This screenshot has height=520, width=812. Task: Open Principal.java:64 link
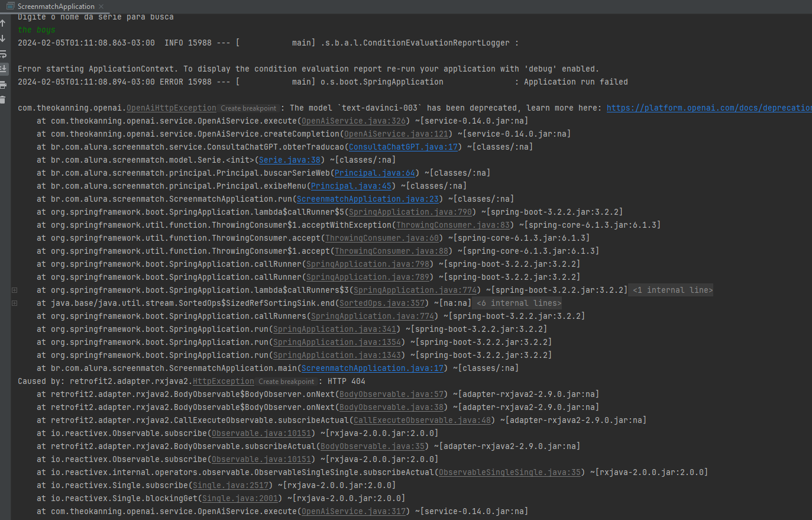click(x=375, y=173)
